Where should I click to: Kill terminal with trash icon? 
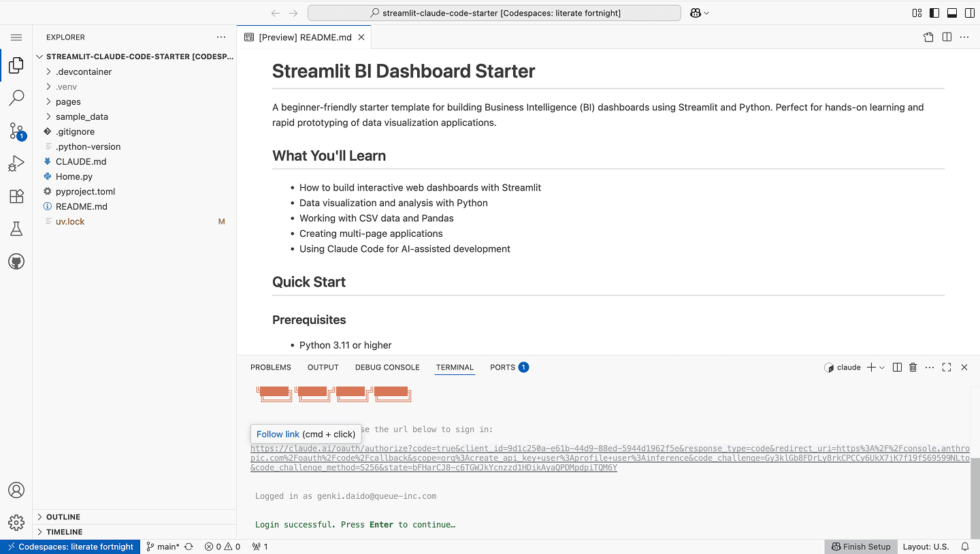(x=913, y=368)
